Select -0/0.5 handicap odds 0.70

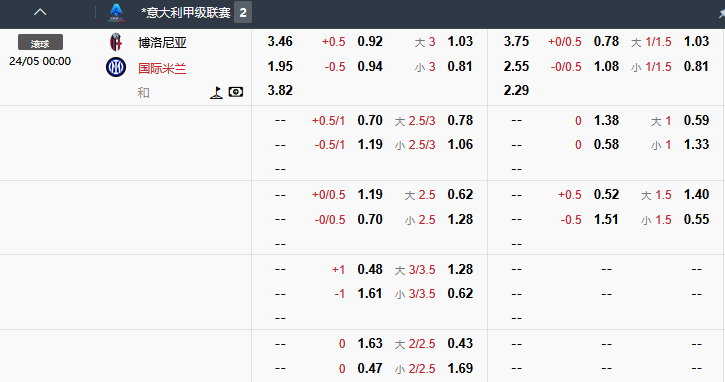(370, 219)
